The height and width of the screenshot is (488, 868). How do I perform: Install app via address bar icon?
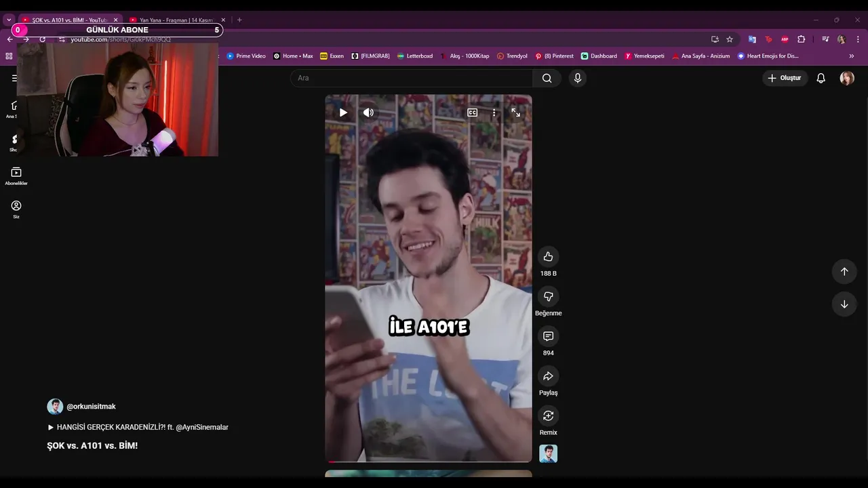[x=715, y=39]
